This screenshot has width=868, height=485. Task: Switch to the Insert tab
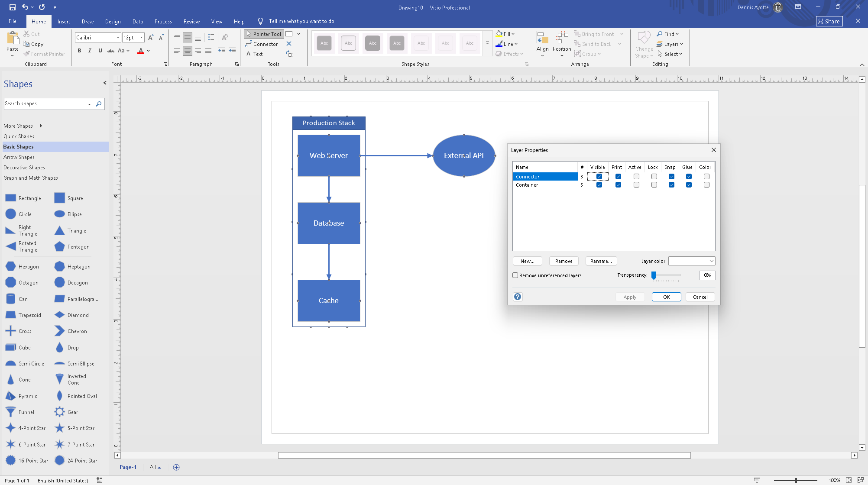(64, 21)
